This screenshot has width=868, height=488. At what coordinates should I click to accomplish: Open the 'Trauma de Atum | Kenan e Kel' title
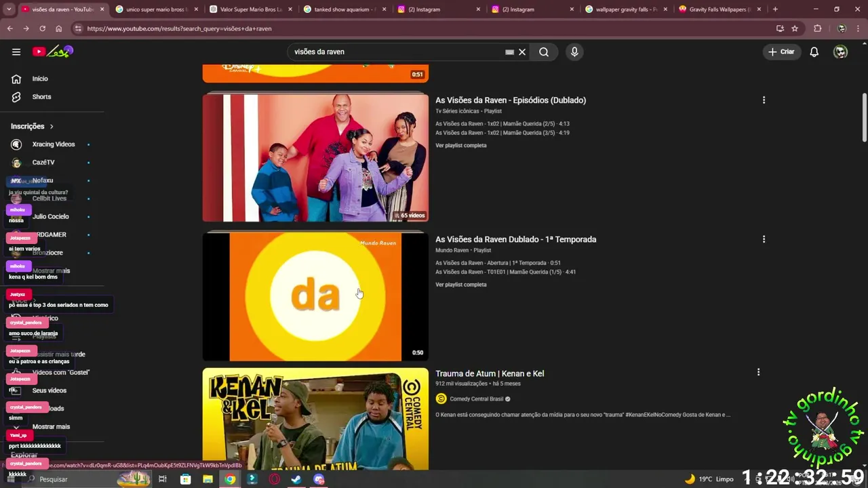click(490, 373)
